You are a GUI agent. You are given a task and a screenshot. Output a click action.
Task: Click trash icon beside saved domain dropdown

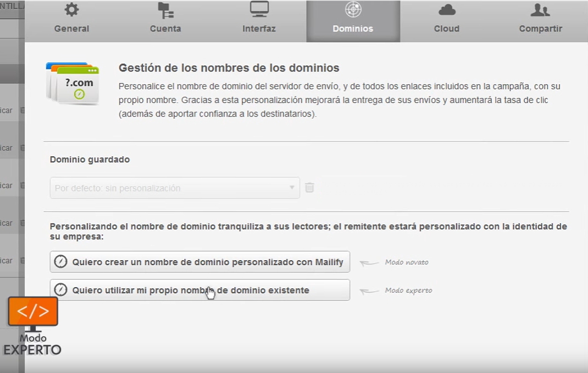[309, 188]
